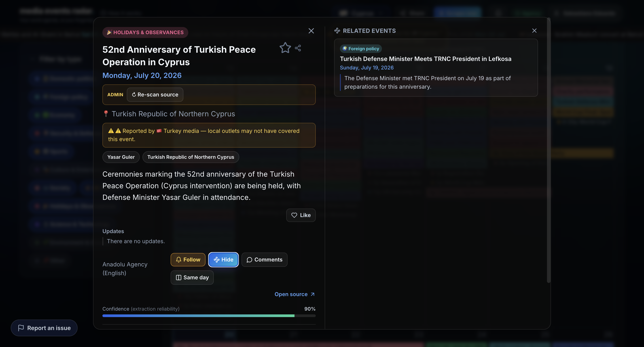The image size is (644, 347).
Task: Close the event detail panel
Action: tap(311, 31)
